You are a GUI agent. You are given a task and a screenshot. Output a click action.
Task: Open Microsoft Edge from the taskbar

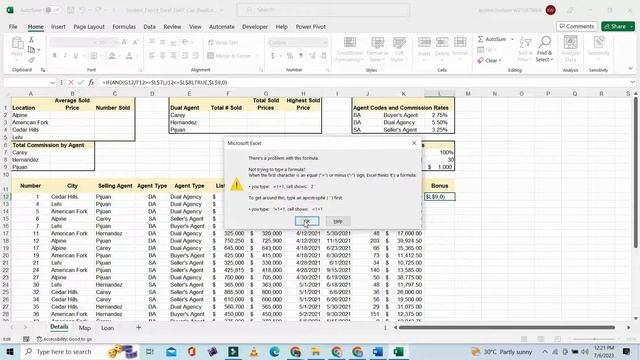click(x=274, y=351)
